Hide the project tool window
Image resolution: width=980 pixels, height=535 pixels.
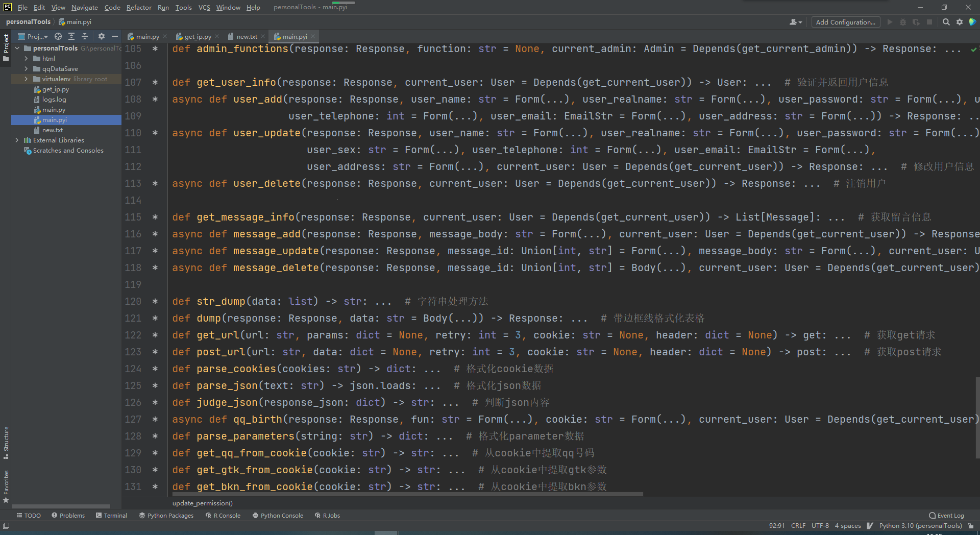tap(115, 36)
